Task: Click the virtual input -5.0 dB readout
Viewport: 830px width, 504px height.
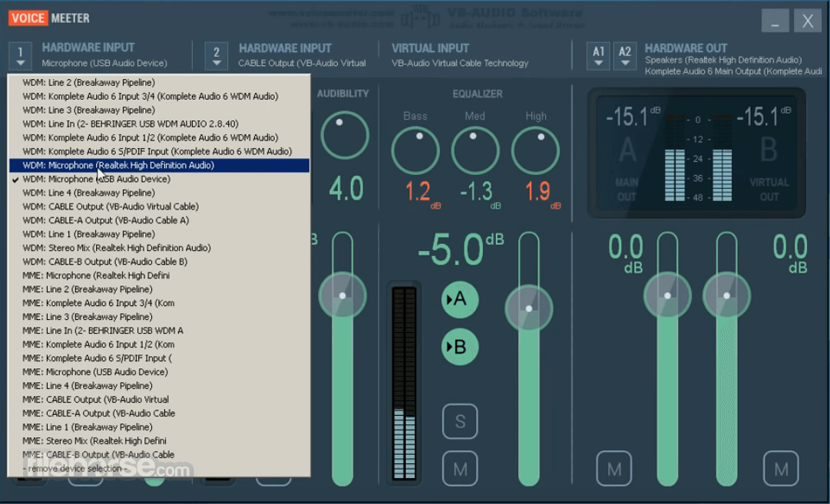Action: point(461,249)
